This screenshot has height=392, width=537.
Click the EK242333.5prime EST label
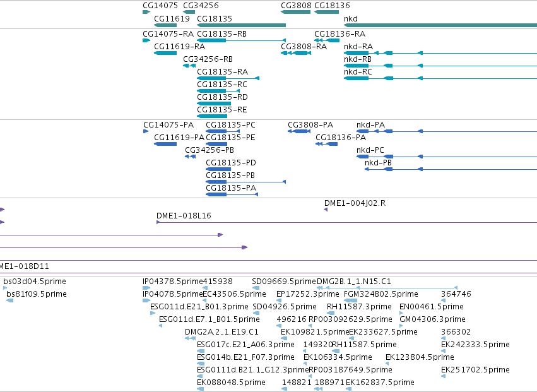(475, 345)
